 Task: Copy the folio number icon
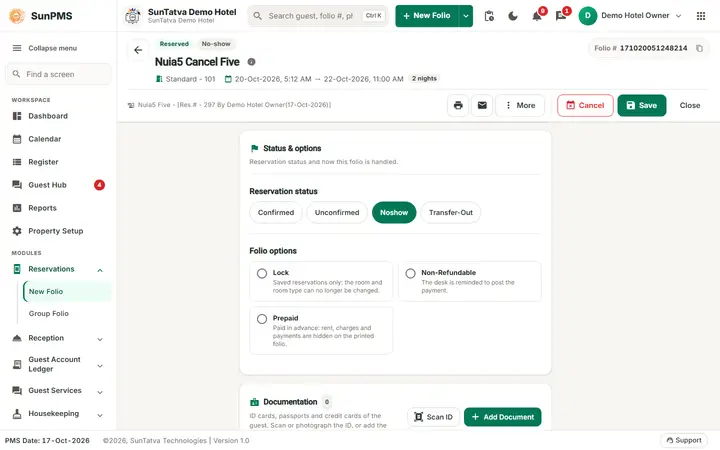point(699,48)
